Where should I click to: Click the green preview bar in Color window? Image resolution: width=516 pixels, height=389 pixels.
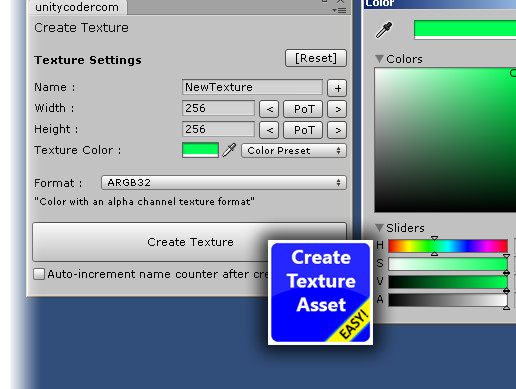pyautogui.click(x=465, y=30)
